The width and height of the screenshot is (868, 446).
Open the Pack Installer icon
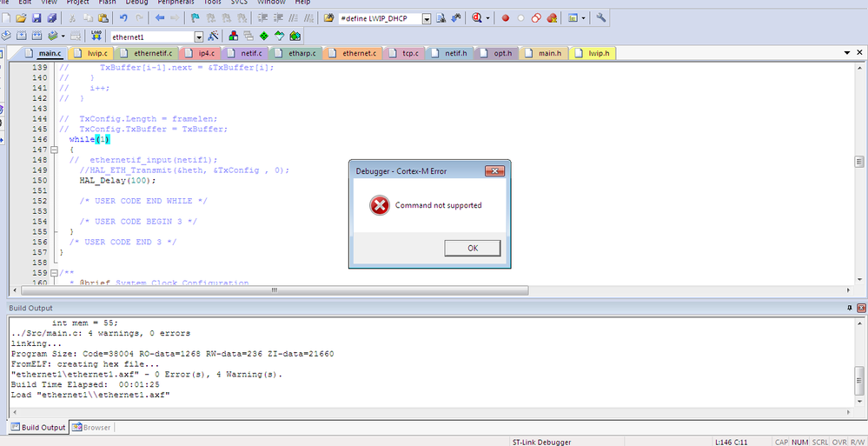pyautogui.click(x=295, y=36)
